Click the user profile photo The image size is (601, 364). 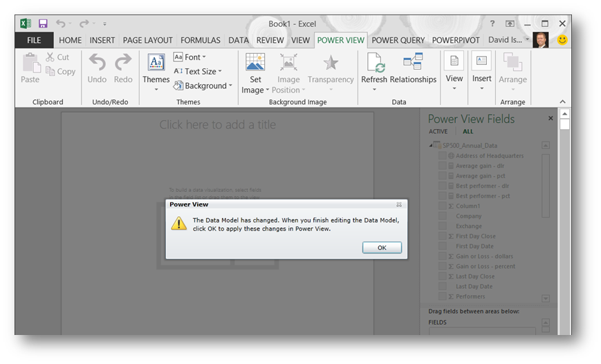541,40
